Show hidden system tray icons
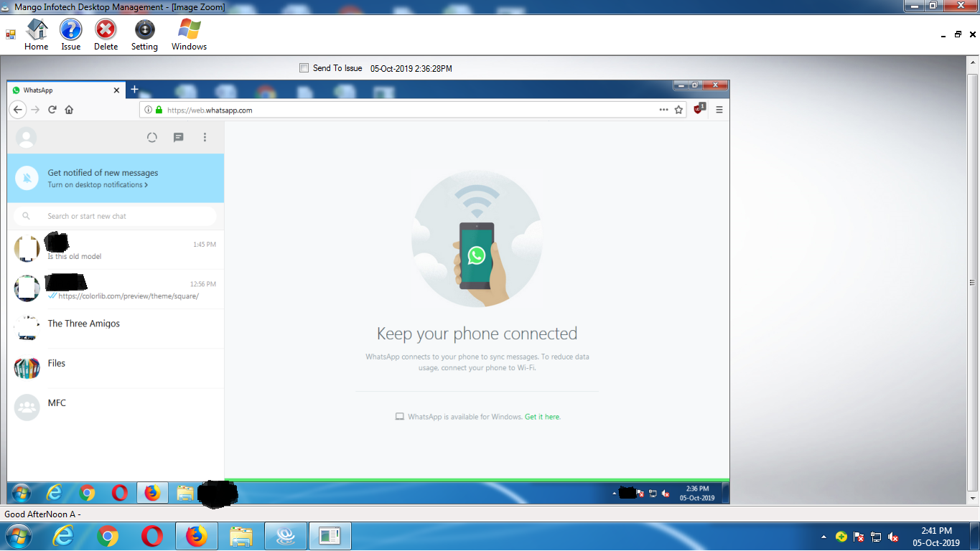The width and height of the screenshot is (980, 551). click(823, 537)
